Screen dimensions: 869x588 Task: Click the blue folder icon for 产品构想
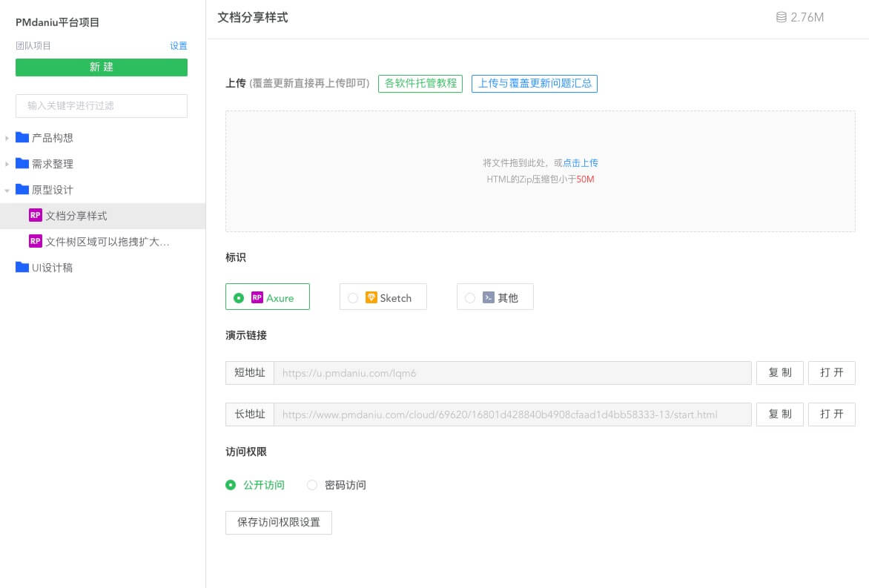point(22,138)
